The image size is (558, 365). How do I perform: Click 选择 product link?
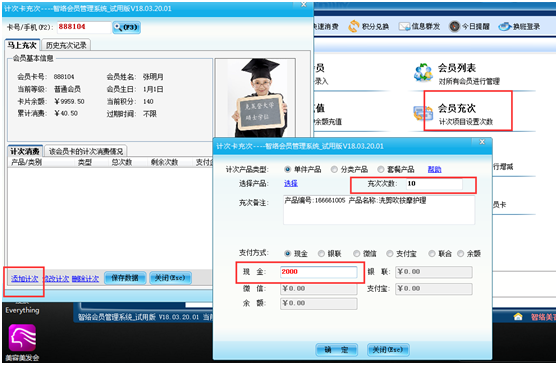click(291, 184)
